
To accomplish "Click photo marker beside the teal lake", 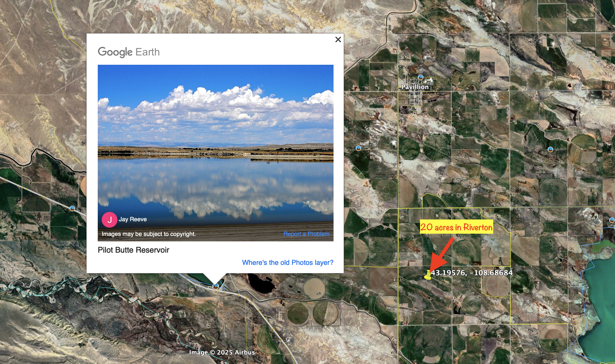I will click(612, 220).
